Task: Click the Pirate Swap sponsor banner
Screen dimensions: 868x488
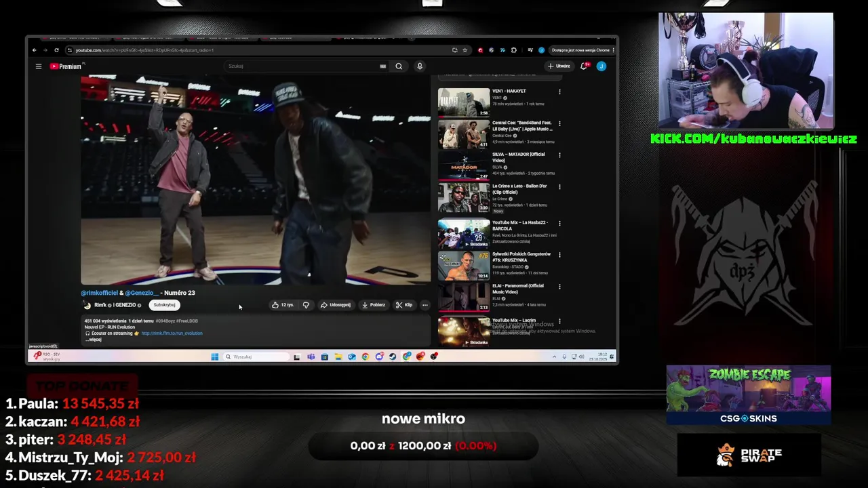Action: pyautogui.click(x=749, y=455)
